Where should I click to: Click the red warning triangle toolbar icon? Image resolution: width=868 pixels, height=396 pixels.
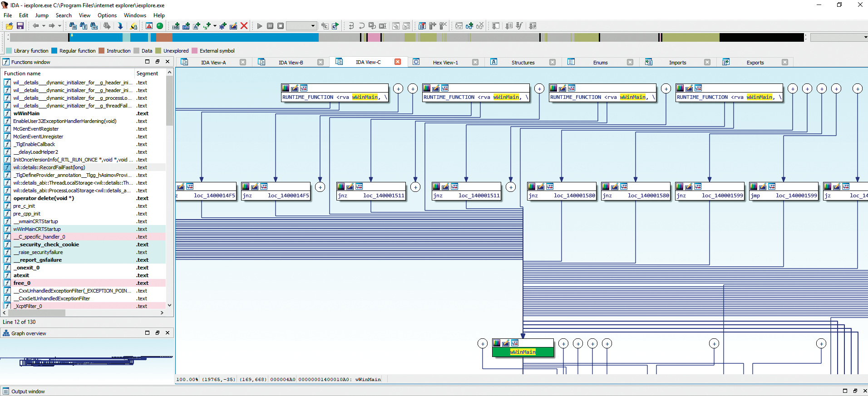coord(149,26)
